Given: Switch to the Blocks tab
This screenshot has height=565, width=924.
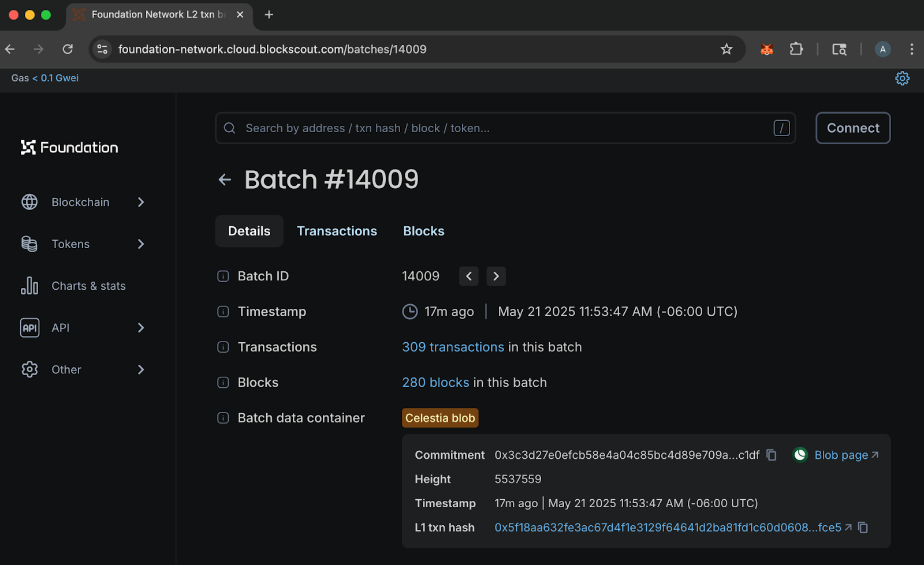Looking at the screenshot, I should pyautogui.click(x=423, y=231).
